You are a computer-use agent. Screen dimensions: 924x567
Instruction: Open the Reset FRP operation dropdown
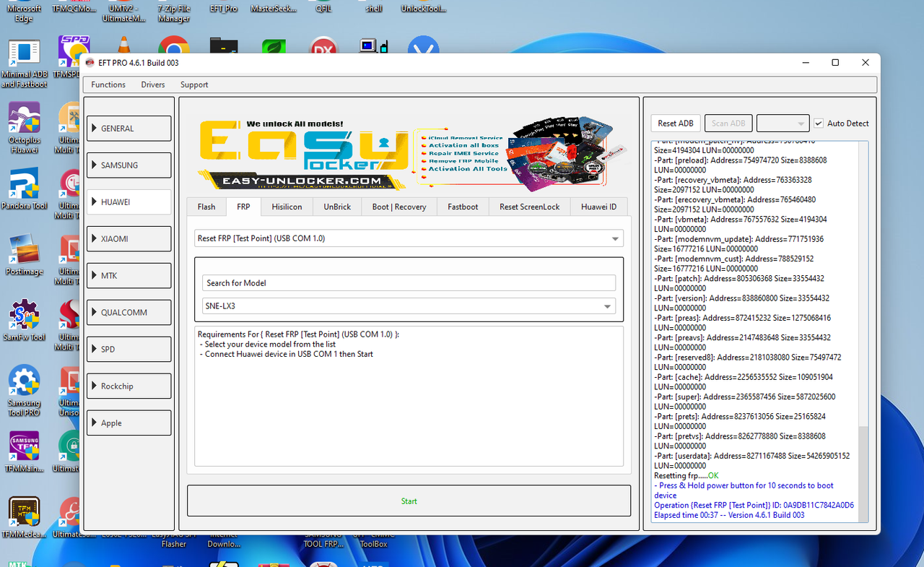coord(409,238)
